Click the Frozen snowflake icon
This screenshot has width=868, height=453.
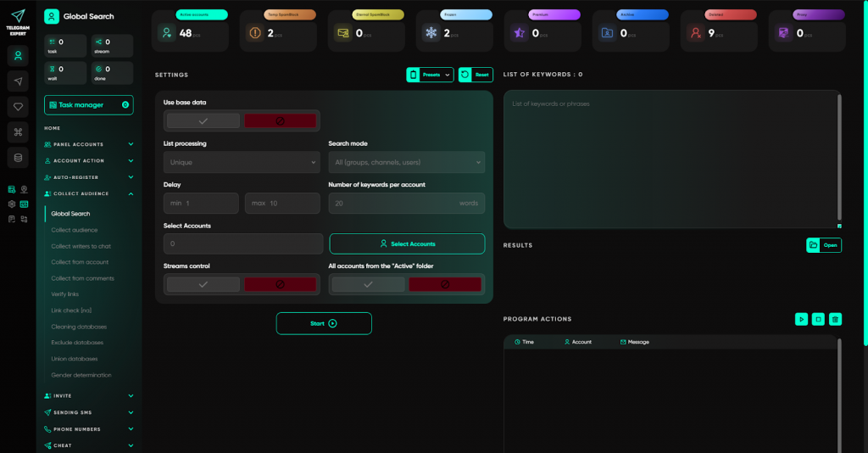431,33
